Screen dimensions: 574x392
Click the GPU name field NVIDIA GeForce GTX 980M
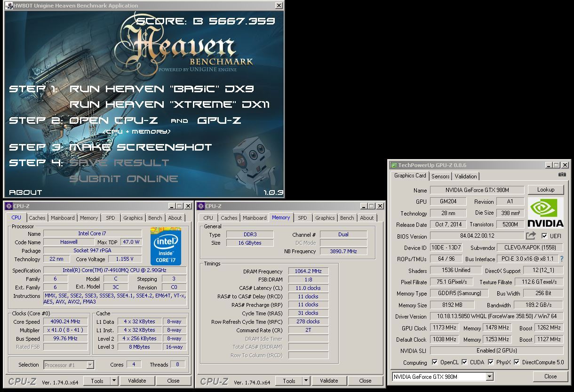click(477, 190)
